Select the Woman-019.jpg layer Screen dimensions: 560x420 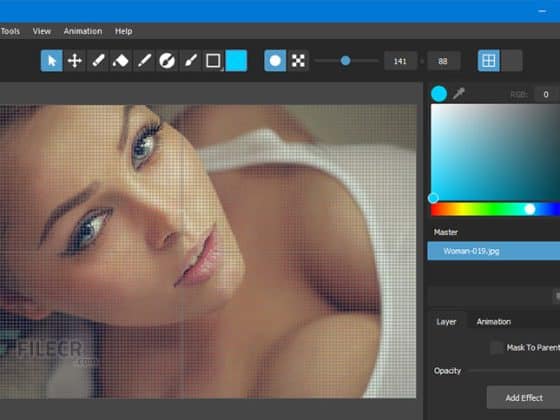(x=494, y=251)
